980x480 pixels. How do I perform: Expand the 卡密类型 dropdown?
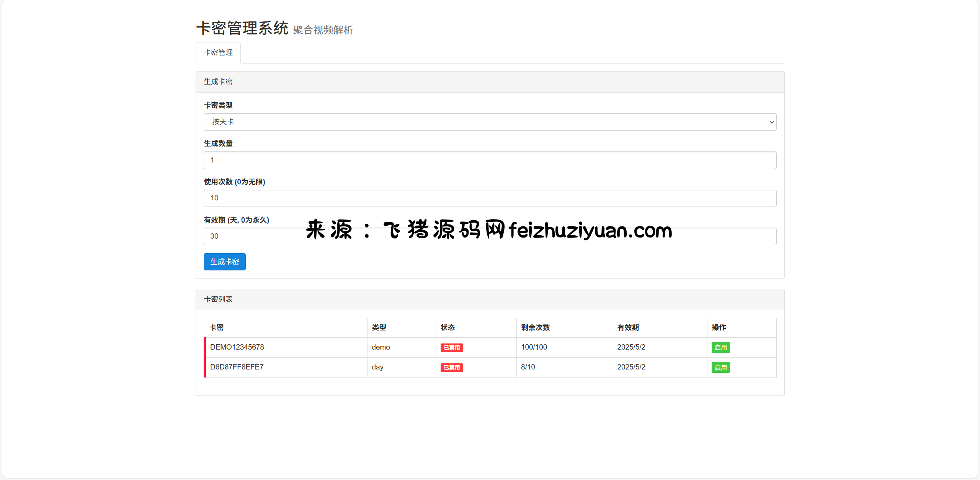pos(489,122)
